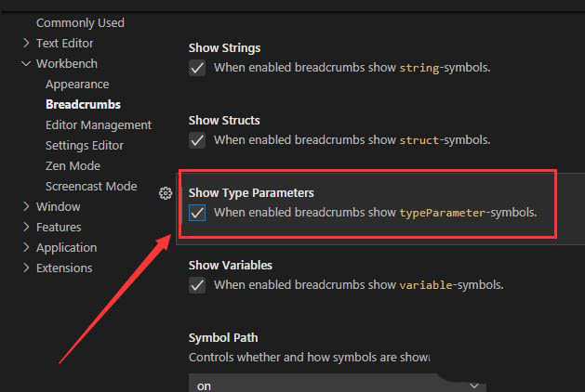Select Breadcrumbs in the settings tree
This screenshot has width=585, height=392.
83,105
